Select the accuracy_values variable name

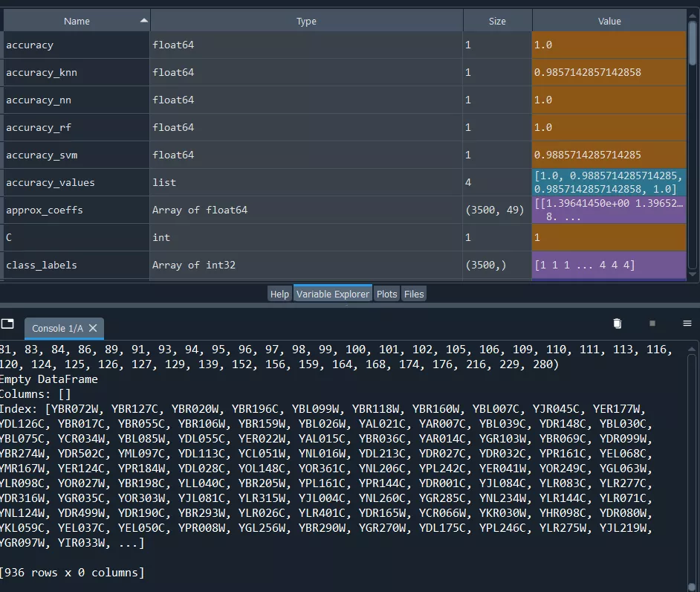pos(51,183)
